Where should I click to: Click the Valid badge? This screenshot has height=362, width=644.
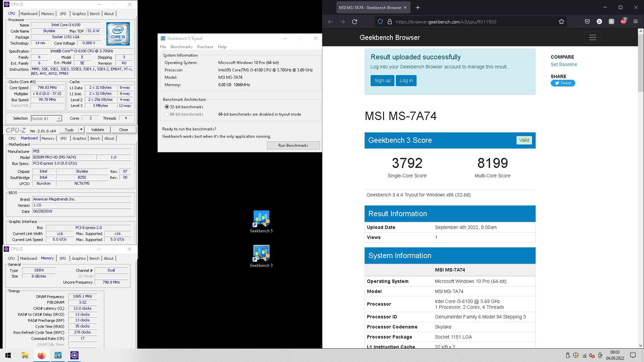point(524,140)
